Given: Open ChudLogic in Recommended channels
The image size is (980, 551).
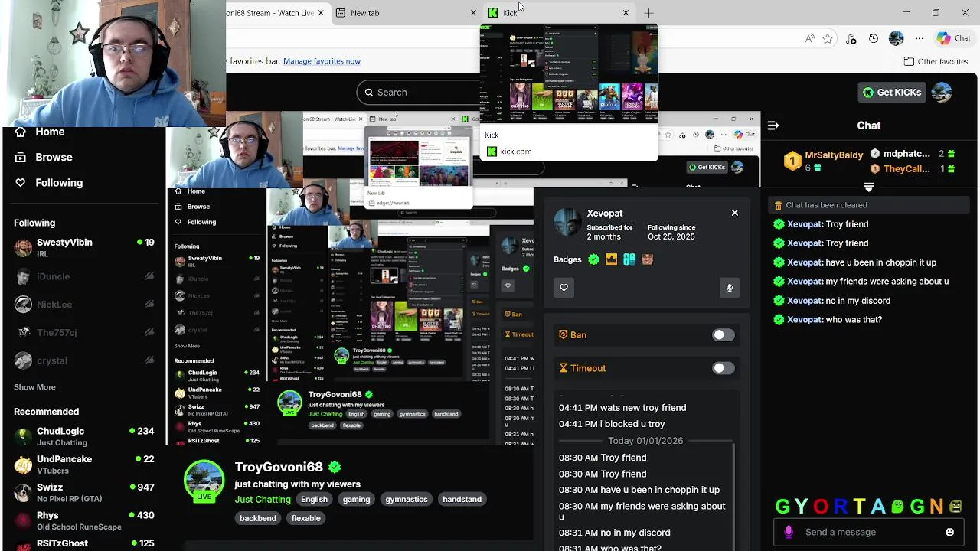Looking at the screenshot, I should coord(84,436).
